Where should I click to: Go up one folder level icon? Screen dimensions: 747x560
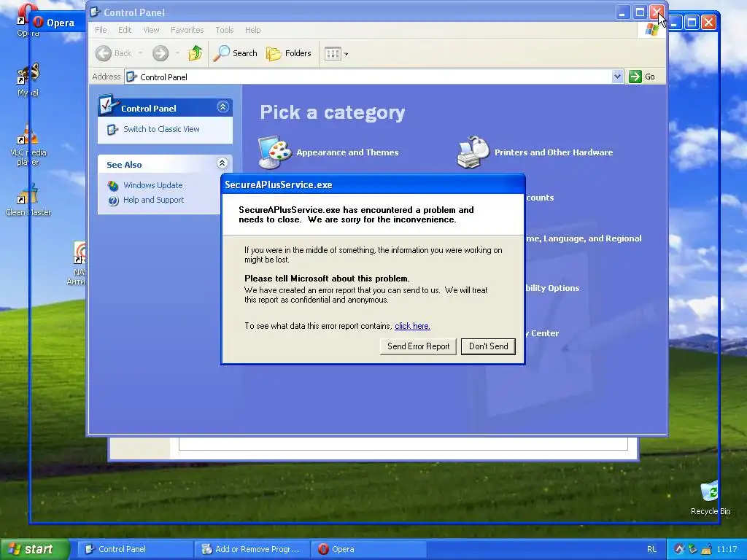click(x=195, y=53)
